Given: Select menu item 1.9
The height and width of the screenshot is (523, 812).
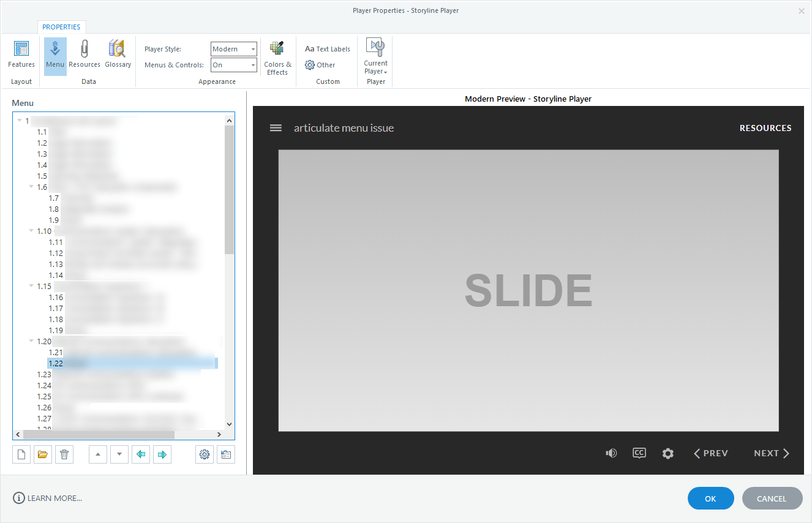Looking at the screenshot, I should click(64, 220).
